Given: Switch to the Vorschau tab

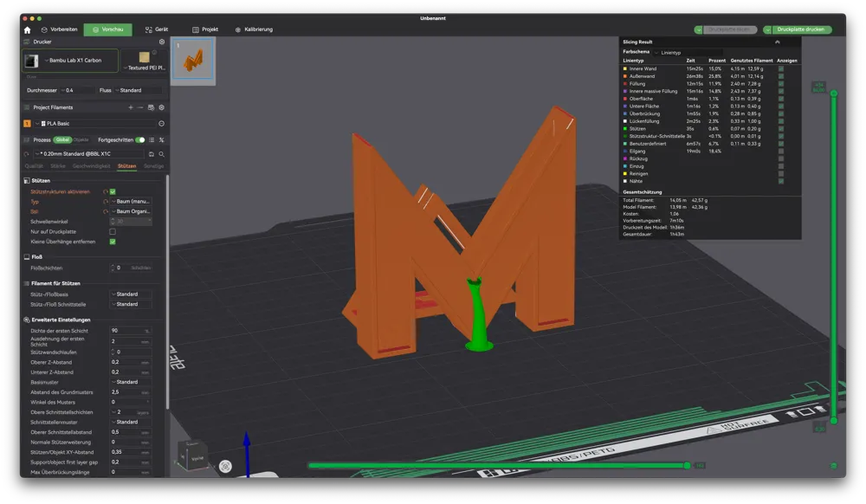Looking at the screenshot, I should click(x=107, y=29).
